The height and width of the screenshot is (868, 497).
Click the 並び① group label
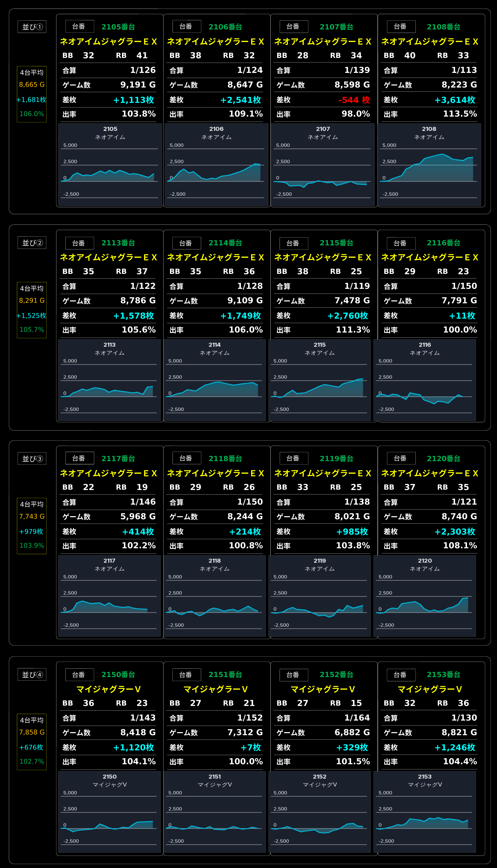[x=32, y=27]
